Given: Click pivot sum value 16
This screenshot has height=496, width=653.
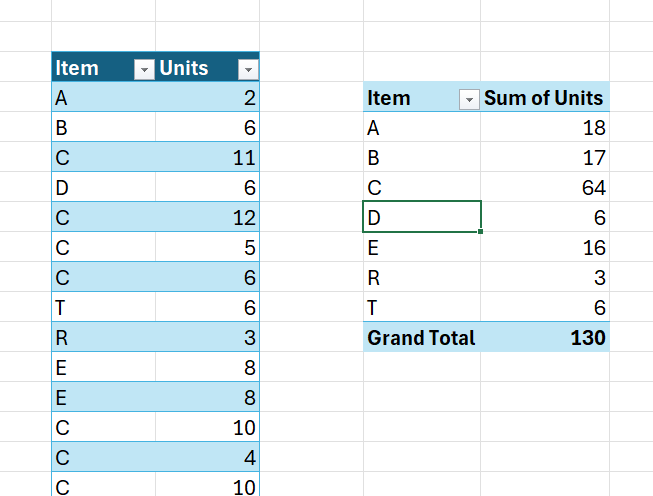Looking at the screenshot, I should [x=545, y=247].
